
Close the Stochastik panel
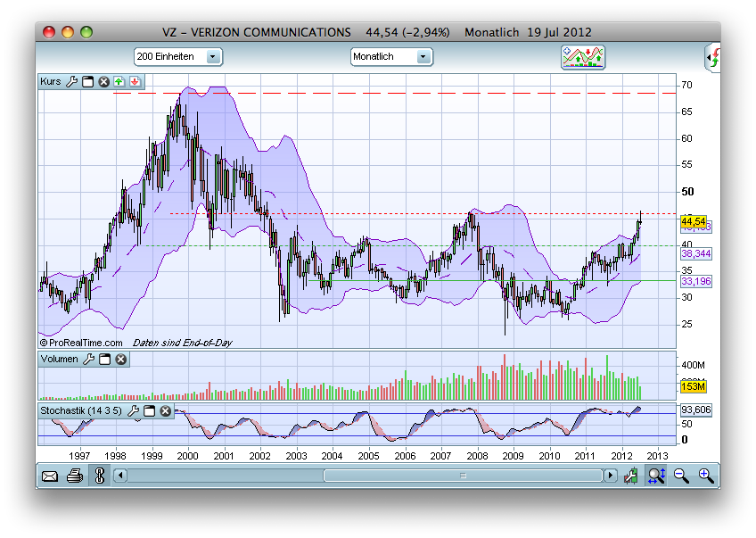[165, 411]
